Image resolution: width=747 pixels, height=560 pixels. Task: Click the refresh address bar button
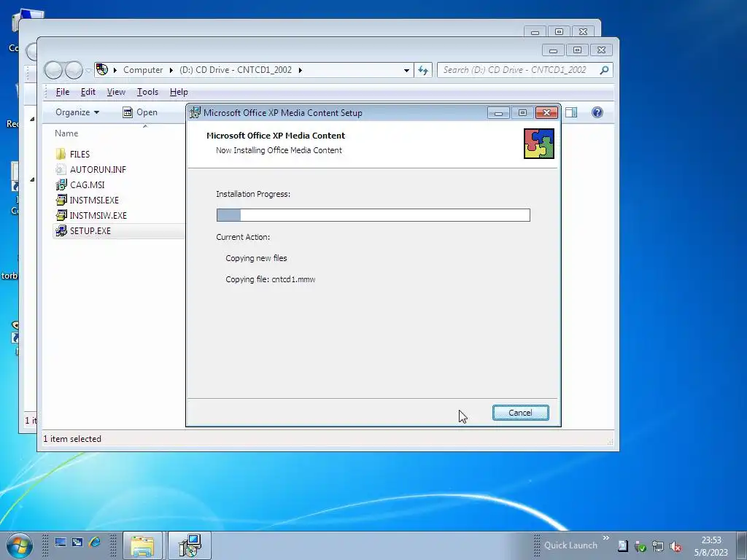[x=423, y=70]
